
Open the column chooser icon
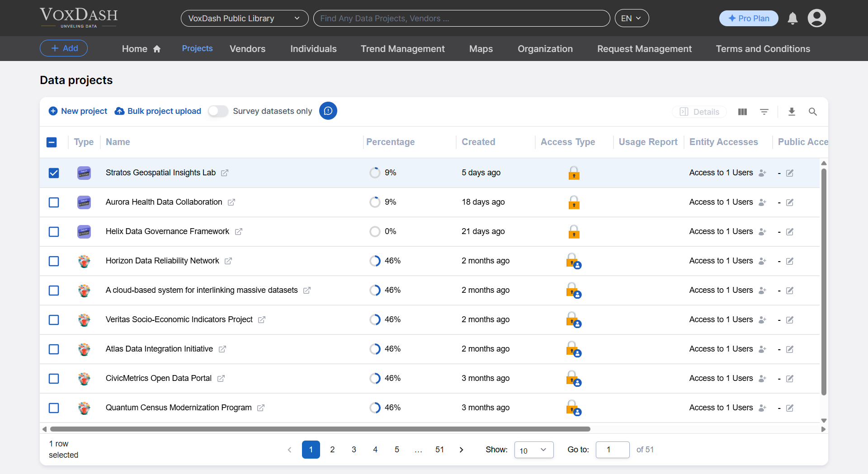742,112
